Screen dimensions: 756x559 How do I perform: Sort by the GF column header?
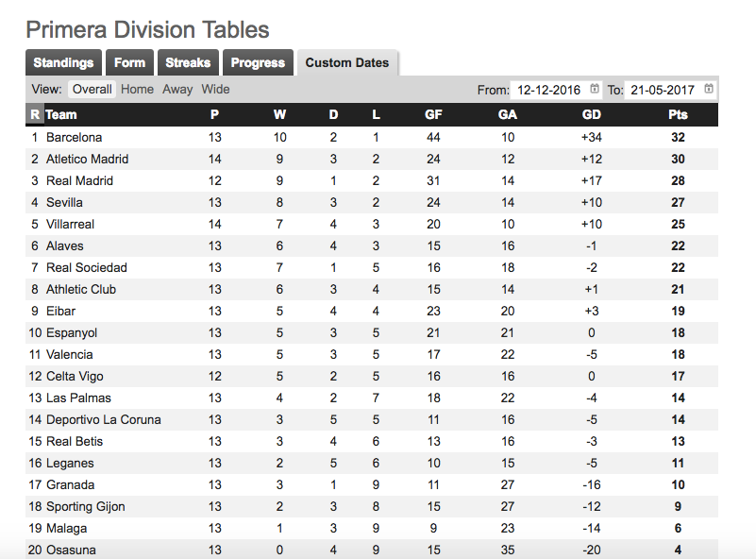tap(433, 115)
